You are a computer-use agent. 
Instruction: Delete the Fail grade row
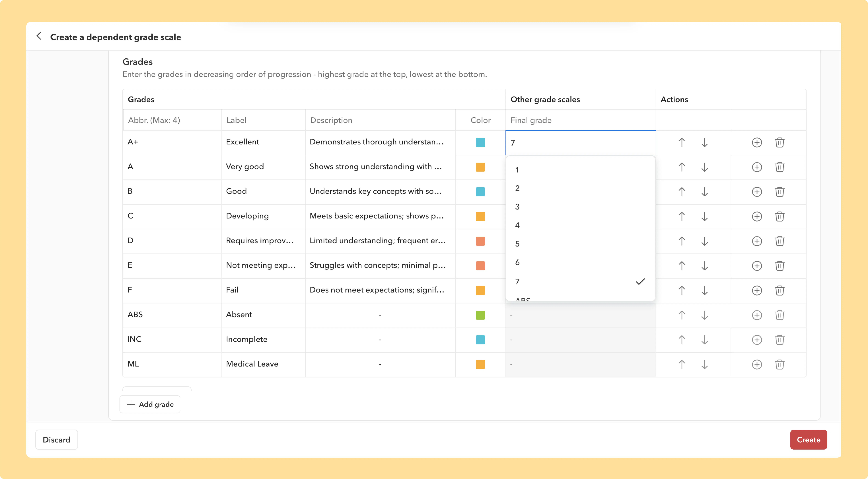click(780, 291)
